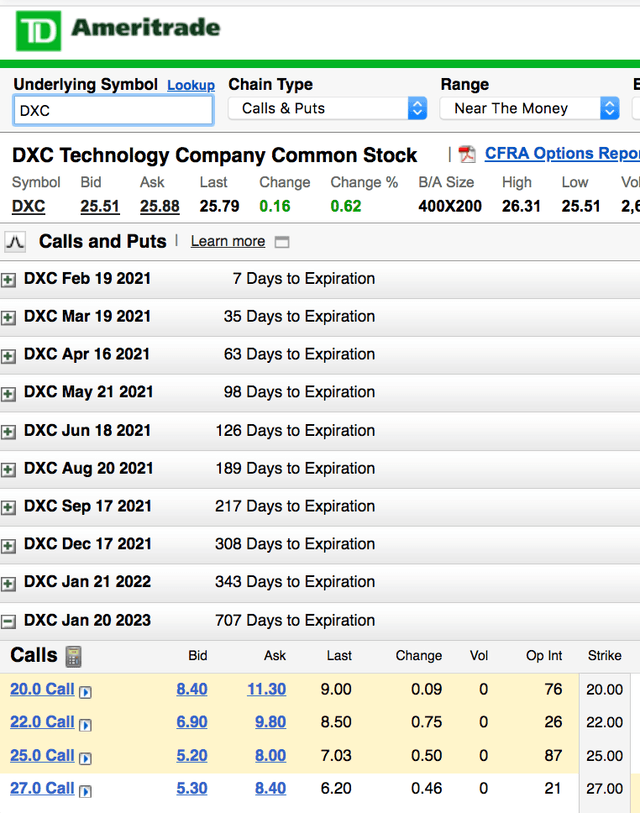Viewport: 640px width, 813px height.
Task: Click the '707 Days to Expiration' text
Action: (295, 620)
